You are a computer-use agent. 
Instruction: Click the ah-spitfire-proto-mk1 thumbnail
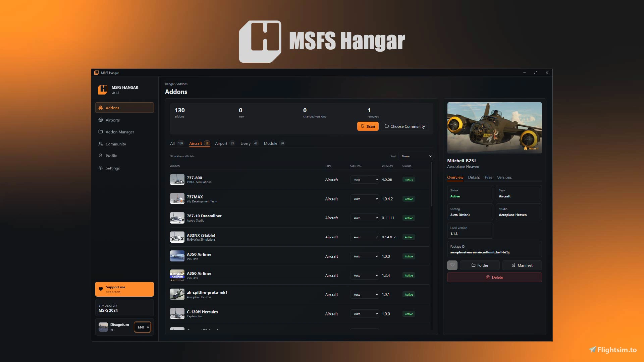[x=177, y=295]
